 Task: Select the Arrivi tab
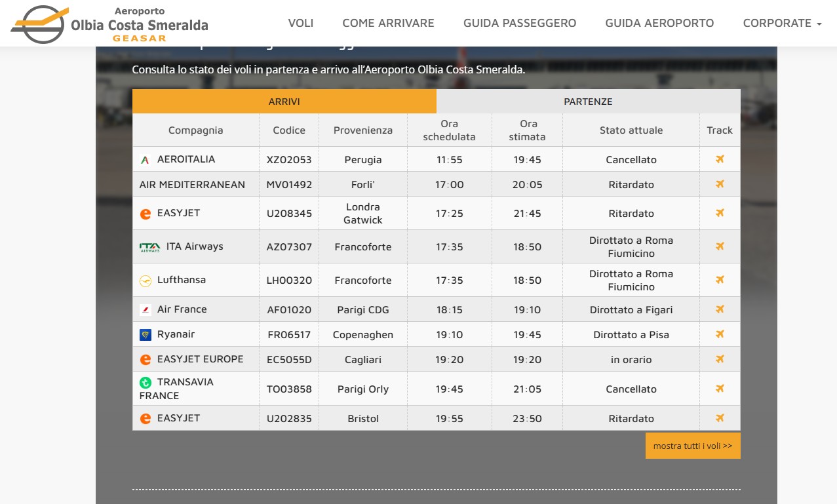pyautogui.click(x=284, y=102)
